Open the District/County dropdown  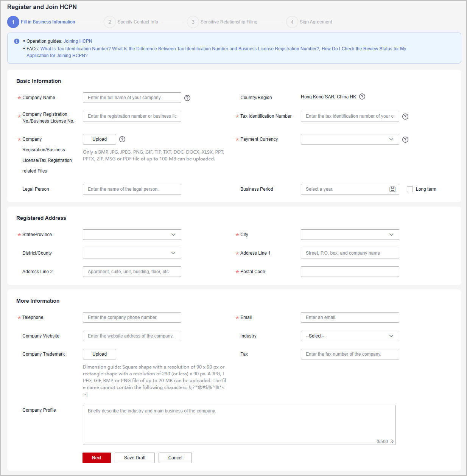point(132,253)
